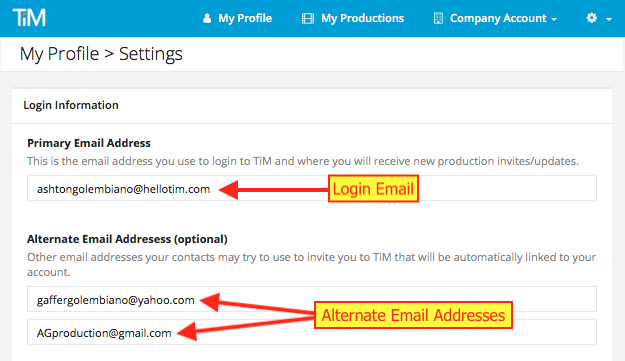Click the AGproduction@gmail.com alternate email field
Screen dimensions: 625x361
(312, 332)
